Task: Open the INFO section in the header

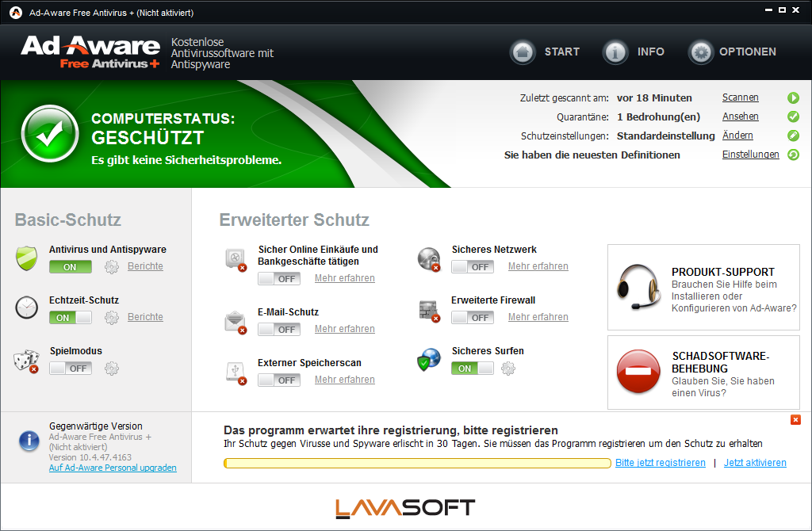Action: 634,52
